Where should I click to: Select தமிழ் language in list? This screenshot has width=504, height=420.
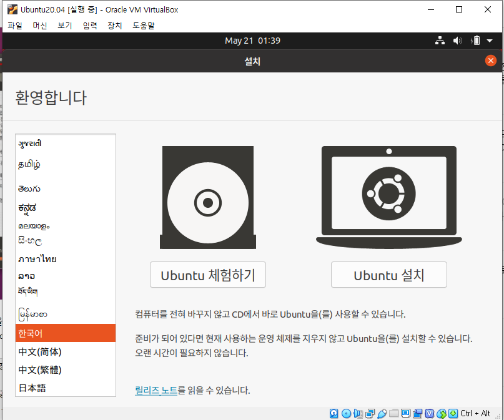tap(66, 165)
